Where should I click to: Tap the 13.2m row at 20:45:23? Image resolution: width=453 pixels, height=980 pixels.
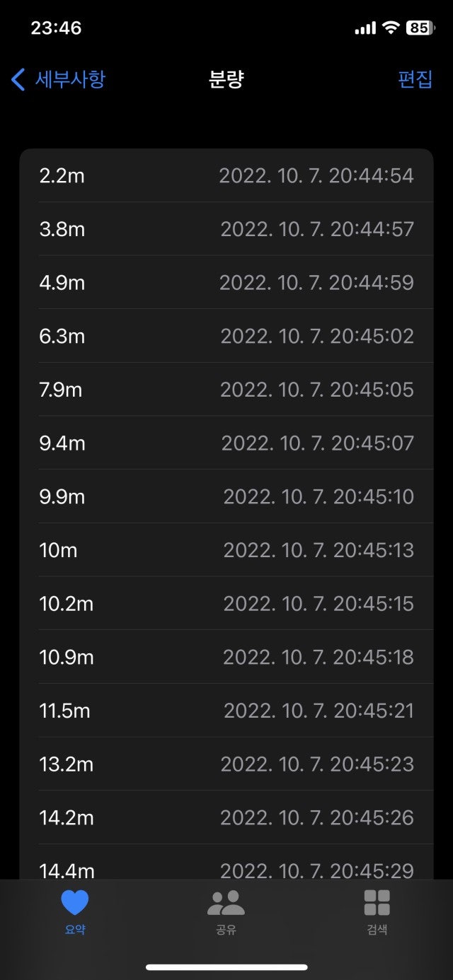(226, 764)
